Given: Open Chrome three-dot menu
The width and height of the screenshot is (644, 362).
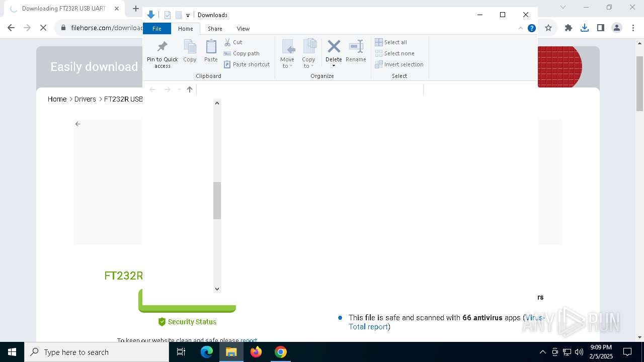Looking at the screenshot, I should tap(632, 28).
